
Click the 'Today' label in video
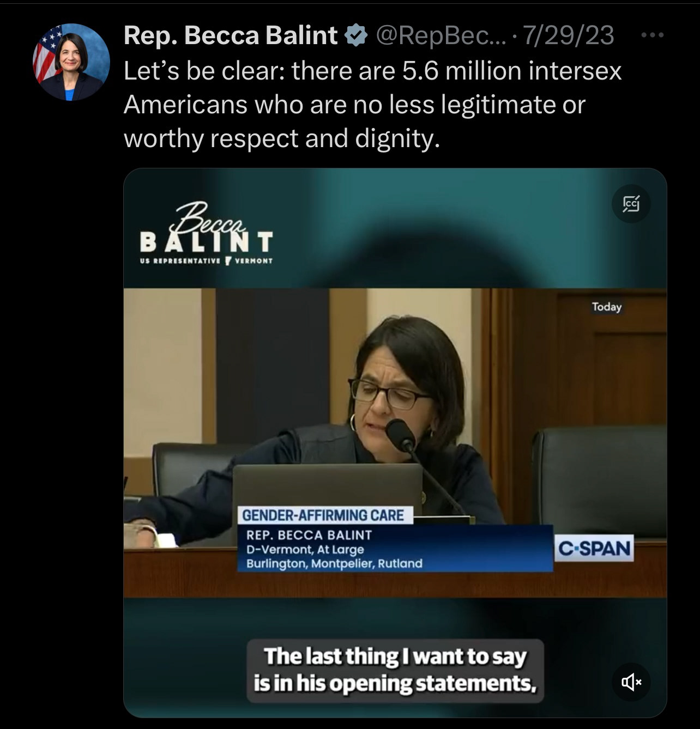pyautogui.click(x=607, y=307)
